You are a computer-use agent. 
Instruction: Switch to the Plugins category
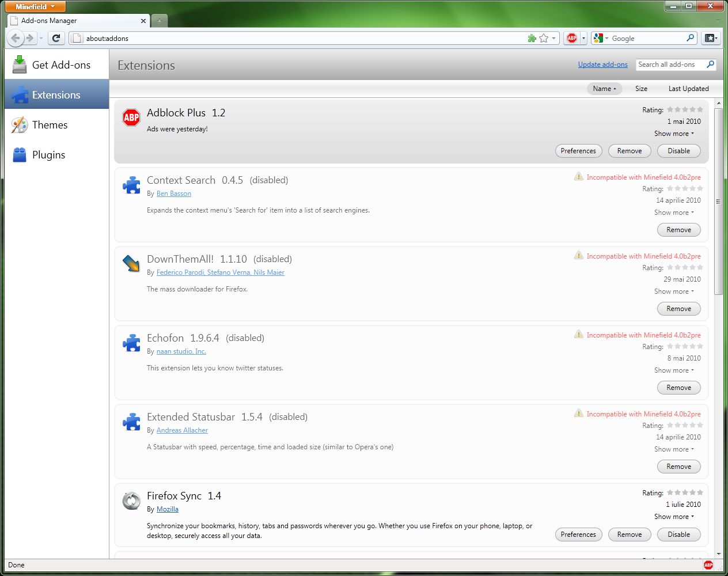tap(48, 155)
